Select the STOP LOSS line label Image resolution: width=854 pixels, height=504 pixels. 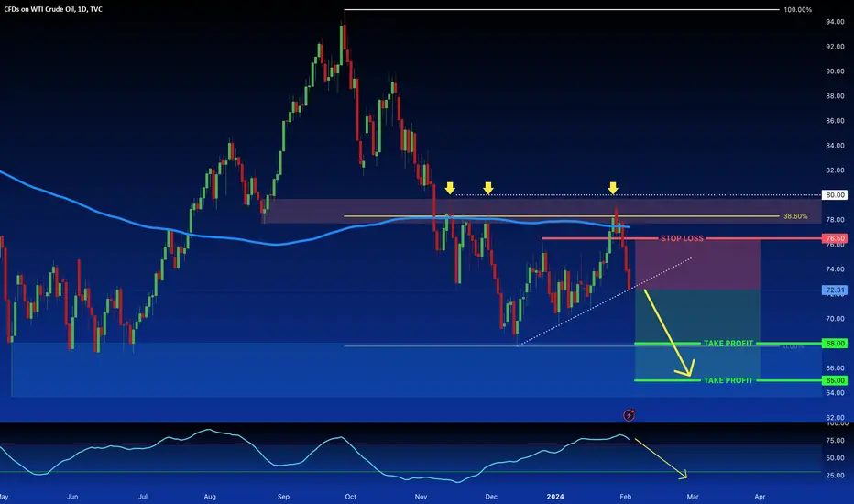point(682,238)
